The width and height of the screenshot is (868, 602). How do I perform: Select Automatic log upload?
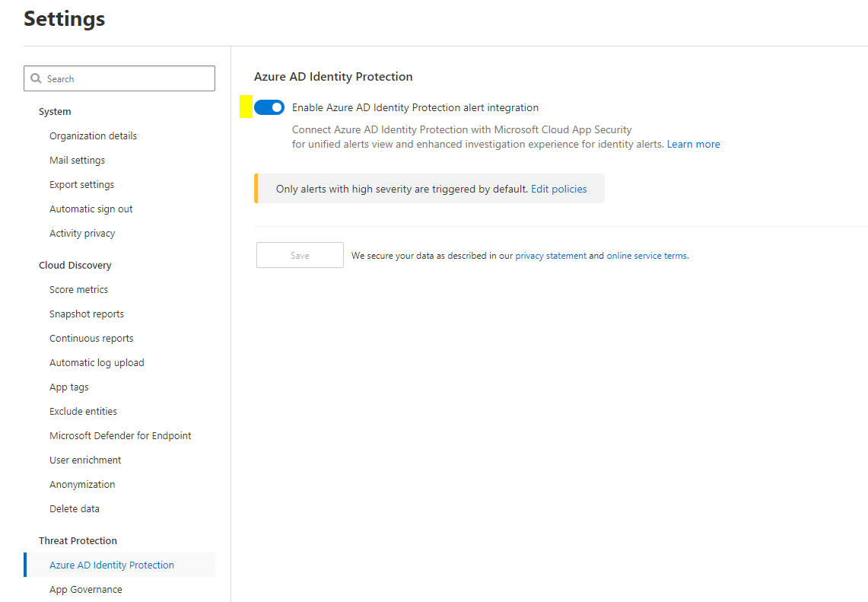coord(97,362)
